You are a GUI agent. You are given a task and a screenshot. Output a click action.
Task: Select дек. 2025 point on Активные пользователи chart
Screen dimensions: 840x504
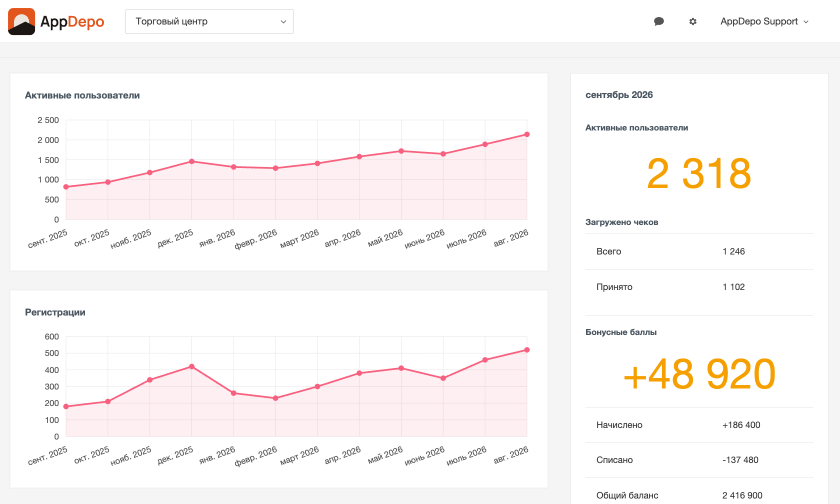pos(192,161)
